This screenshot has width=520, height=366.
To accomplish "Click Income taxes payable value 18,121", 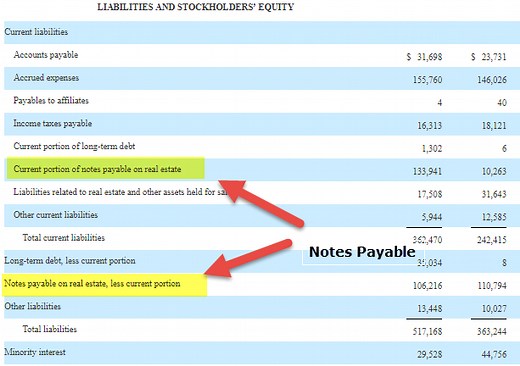I will 494,126.
